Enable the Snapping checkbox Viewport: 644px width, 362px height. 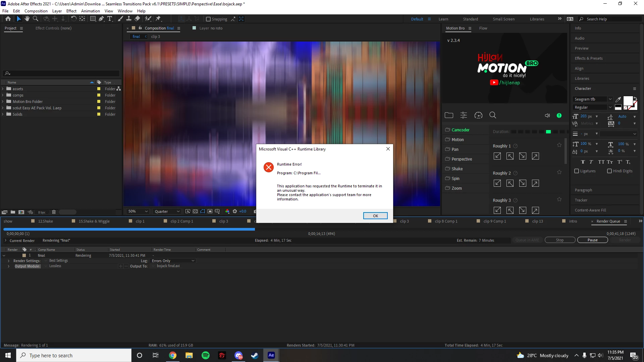pos(208,19)
